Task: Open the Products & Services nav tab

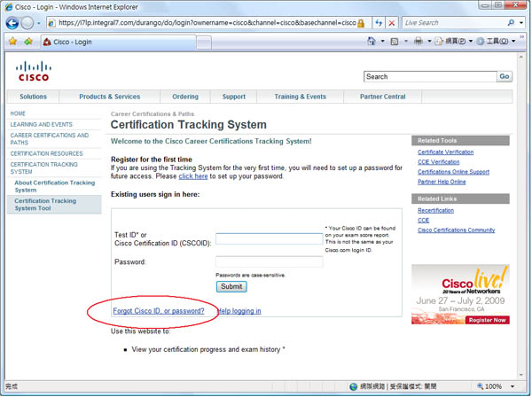Action: pyautogui.click(x=109, y=97)
